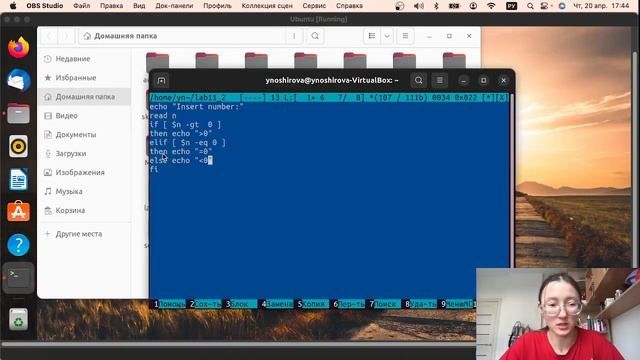This screenshot has width=640, height=360.
Task: Launch Thunderbird mail from the dock
Action: click(x=18, y=80)
